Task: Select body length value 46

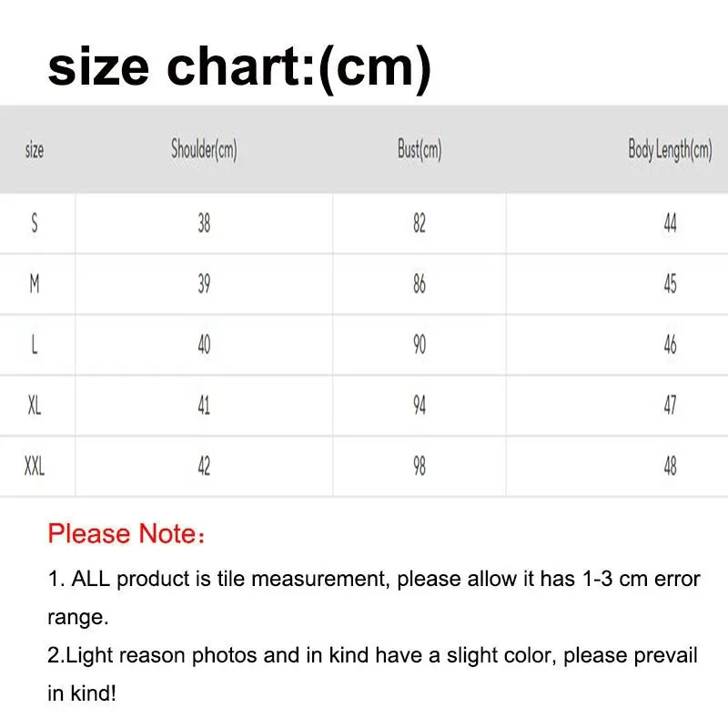Action: tap(670, 345)
